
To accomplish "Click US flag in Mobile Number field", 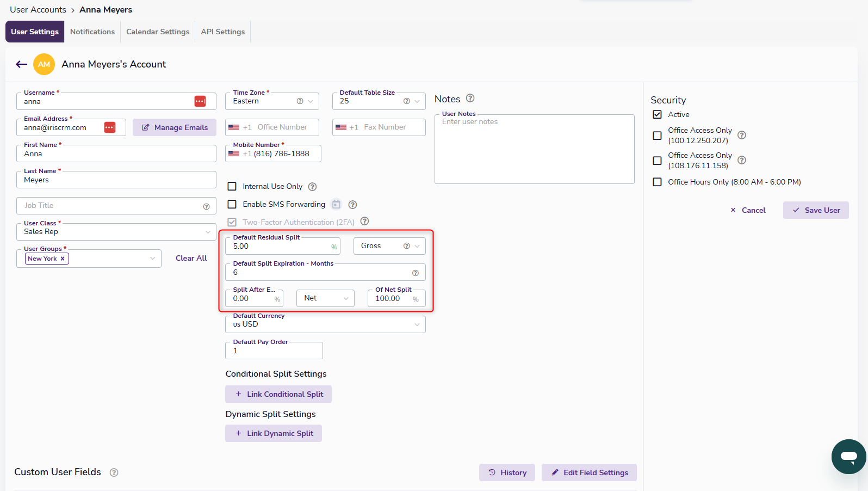I will click(x=234, y=154).
